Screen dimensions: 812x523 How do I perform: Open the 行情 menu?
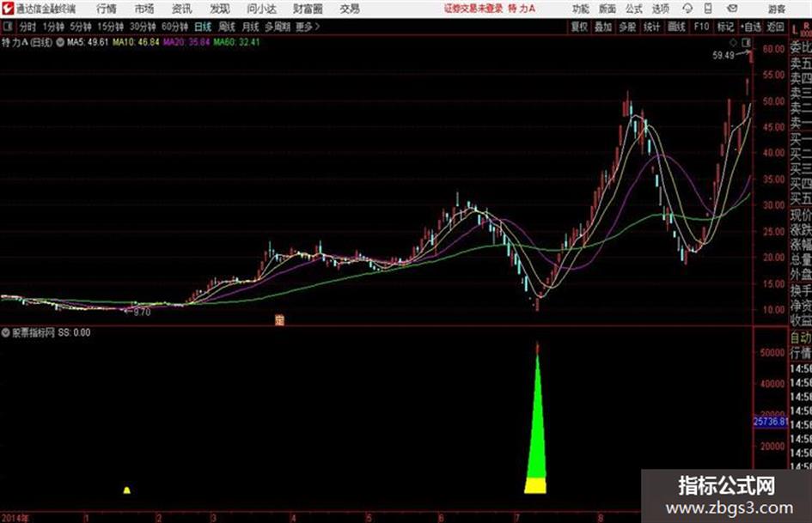point(107,9)
